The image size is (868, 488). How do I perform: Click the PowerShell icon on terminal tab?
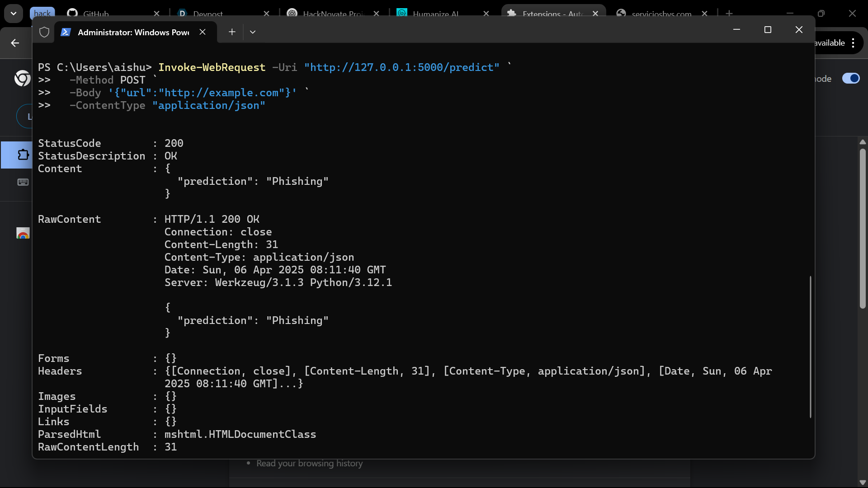tap(66, 32)
